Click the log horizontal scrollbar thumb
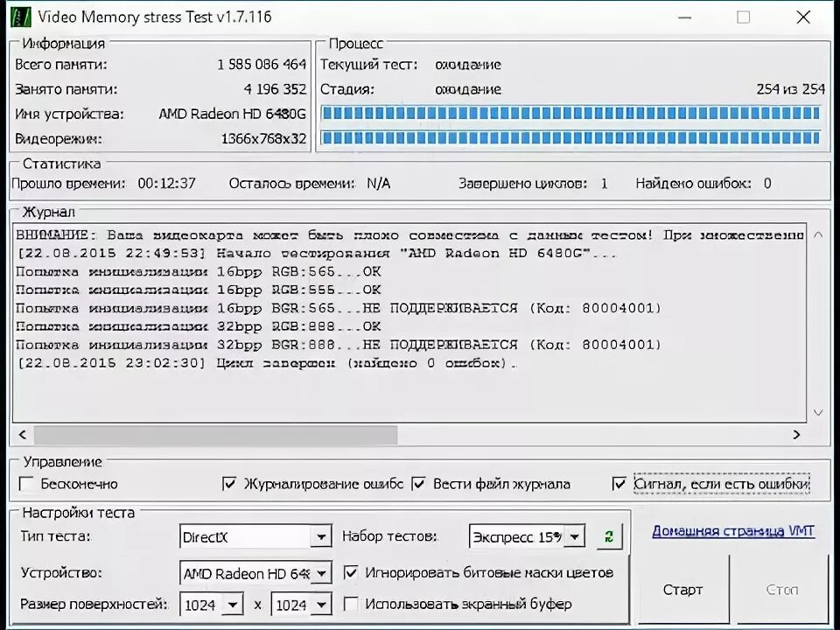This screenshot has height=630, width=840. (215, 435)
